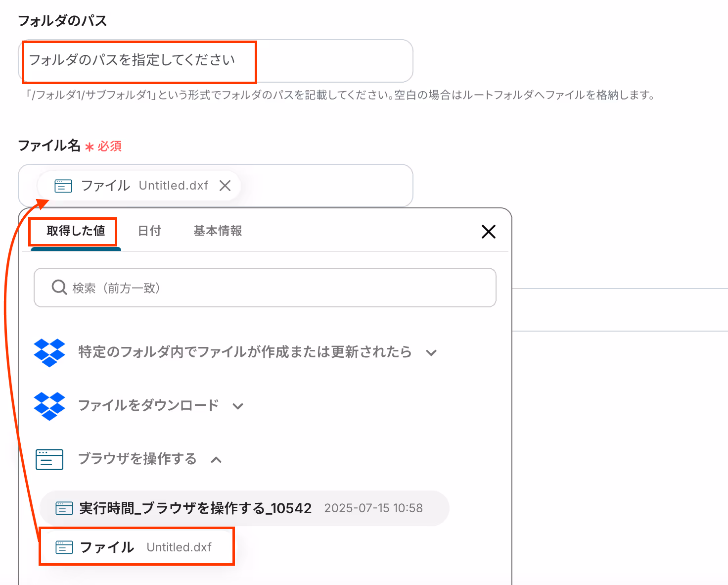Image resolution: width=728 pixels, height=585 pixels.
Task: Click the ファイル名 field label
Action: (49, 146)
